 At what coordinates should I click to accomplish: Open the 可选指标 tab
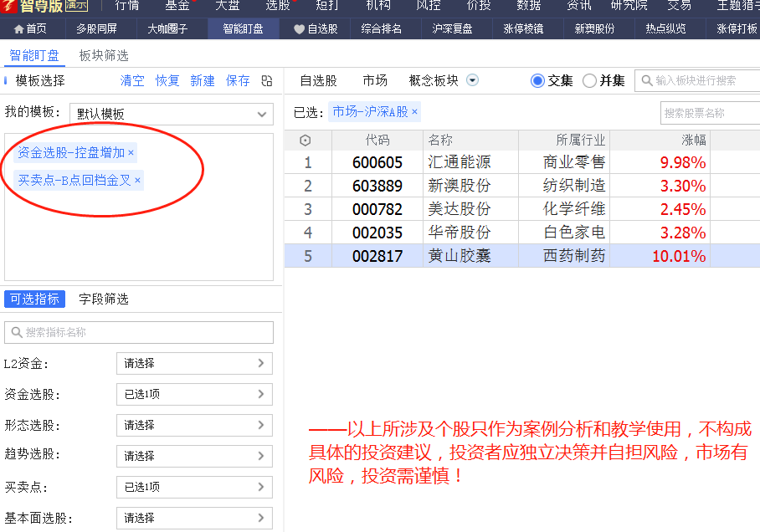[x=34, y=299]
